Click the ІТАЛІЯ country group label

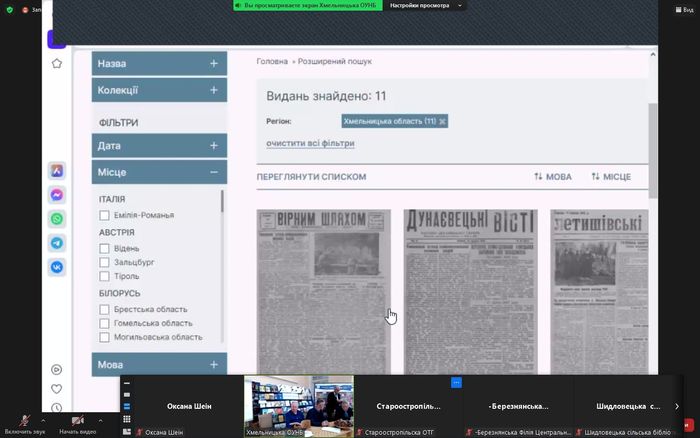click(112, 199)
